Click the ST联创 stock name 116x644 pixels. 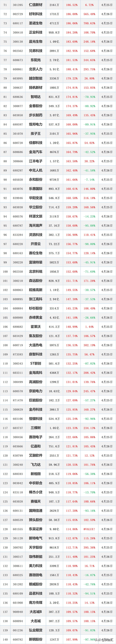coord(36,363)
